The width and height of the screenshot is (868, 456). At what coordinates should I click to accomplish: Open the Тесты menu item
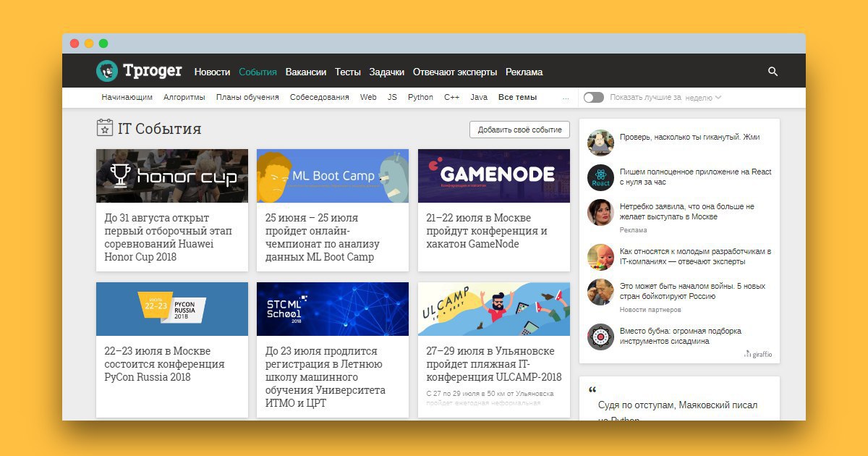point(348,72)
